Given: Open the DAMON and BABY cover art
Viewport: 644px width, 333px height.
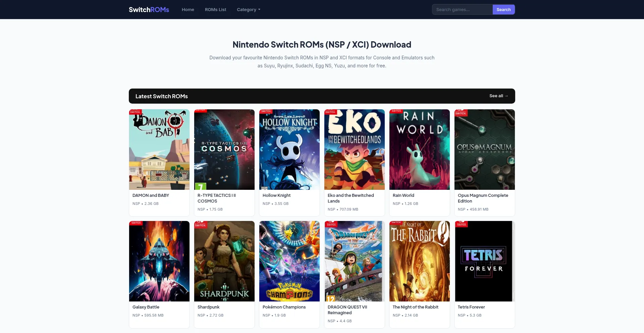Looking at the screenshot, I should coord(159,150).
